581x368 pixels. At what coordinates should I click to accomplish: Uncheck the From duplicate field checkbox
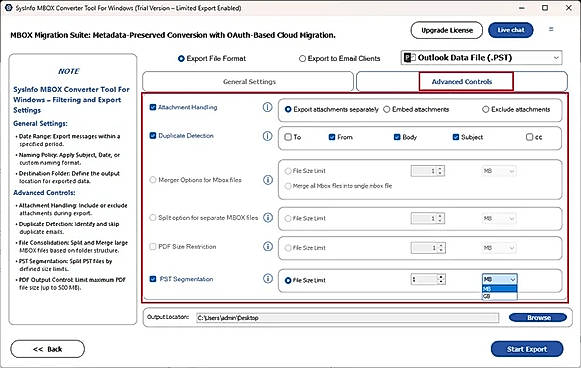tap(332, 137)
